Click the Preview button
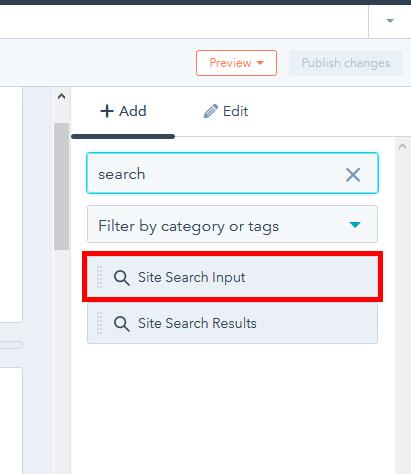 click(236, 63)
